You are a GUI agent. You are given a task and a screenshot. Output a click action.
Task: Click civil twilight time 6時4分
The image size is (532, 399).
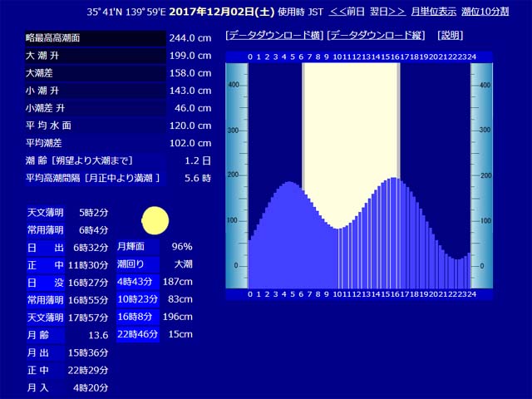(94, 230)
